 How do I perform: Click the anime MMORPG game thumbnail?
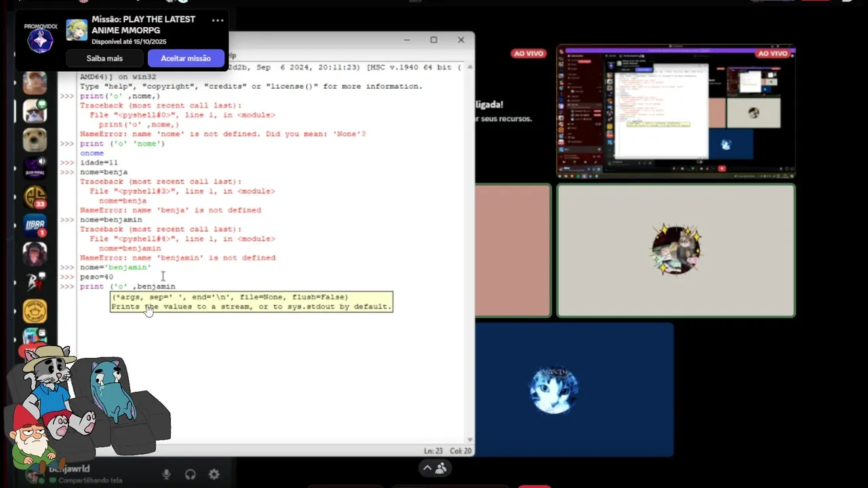77,30
